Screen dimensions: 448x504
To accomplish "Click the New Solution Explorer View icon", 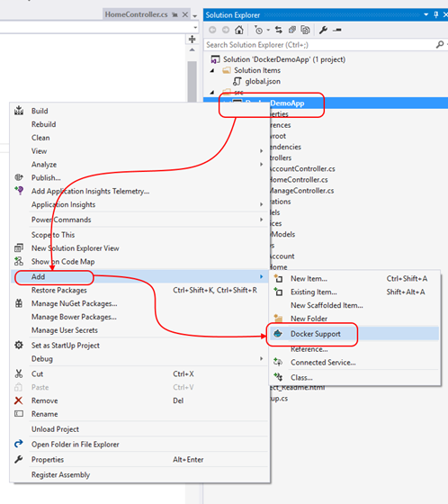I will (19, 247).
